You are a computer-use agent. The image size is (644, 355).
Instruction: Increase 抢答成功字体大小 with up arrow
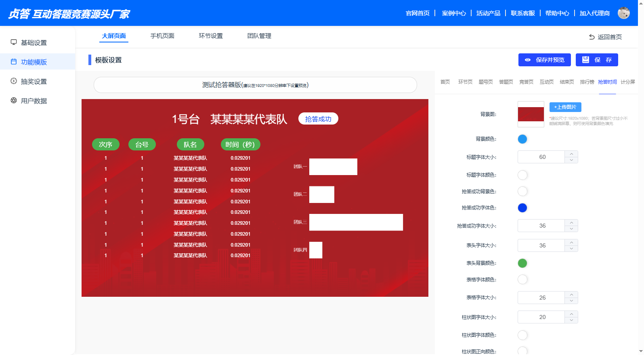point(571,222)
